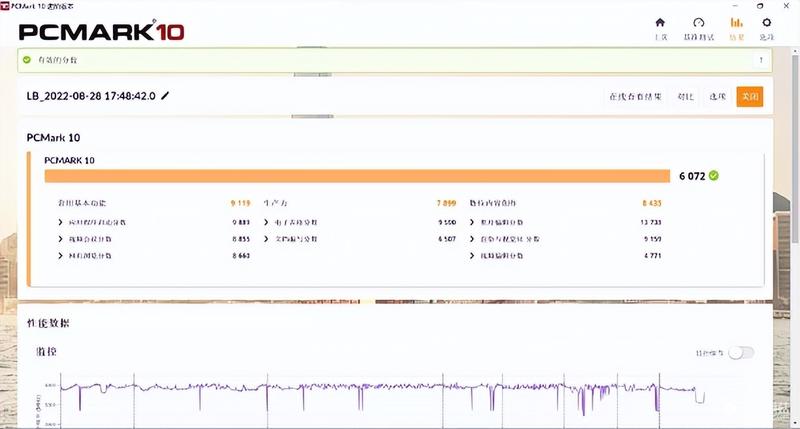The width and height of the screenshot is (800, 429).
Task: Open the Benchmarks gauge icon tab
Action: [x=698, y=22]
